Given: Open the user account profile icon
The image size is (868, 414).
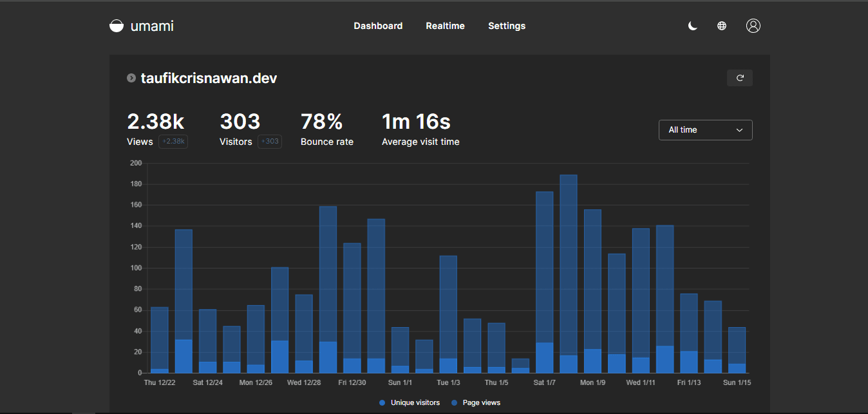Looking at the screenshot, I should [x=753, y=26].
